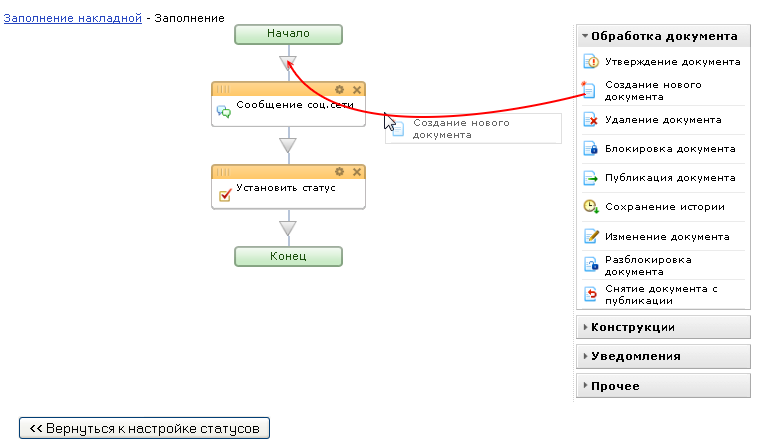This screenshot has height=446, width=758.
Task: Select the Изменение документа pencil icon
Action: point(590,237)
